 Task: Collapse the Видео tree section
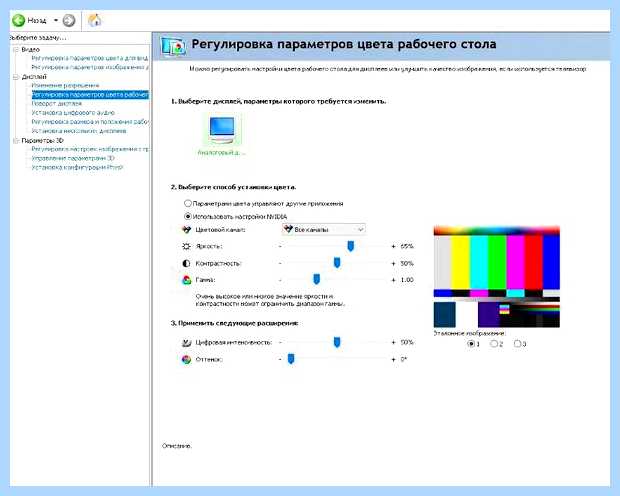click(16, 49)
